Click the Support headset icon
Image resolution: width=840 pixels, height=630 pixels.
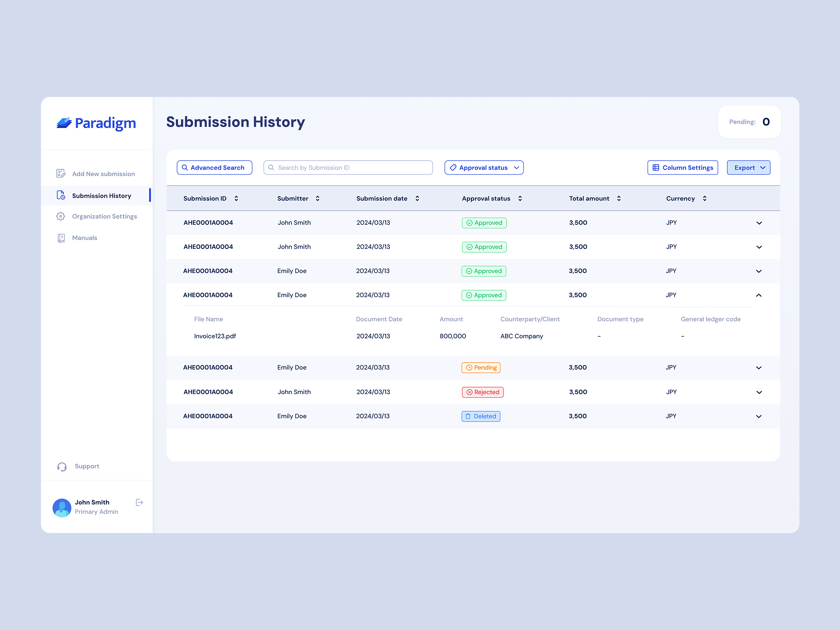click(x=62, y=467)
